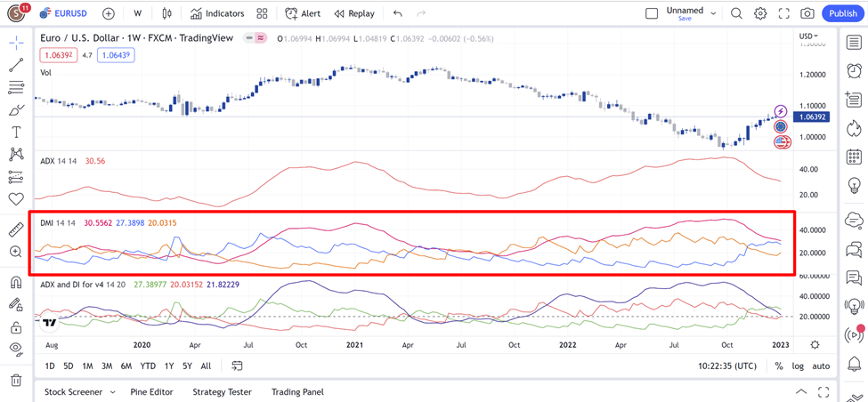Save the Unnamed chart layout
Image resolution: width=868 pixels, height=402 pixels.
point(685,19)
